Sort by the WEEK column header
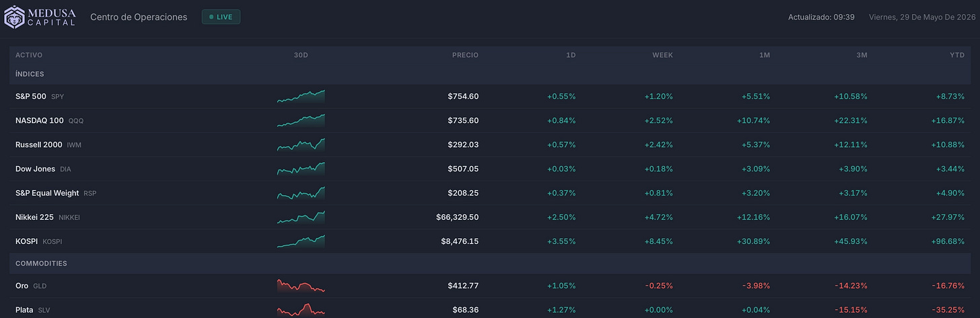 pos(662,55)
